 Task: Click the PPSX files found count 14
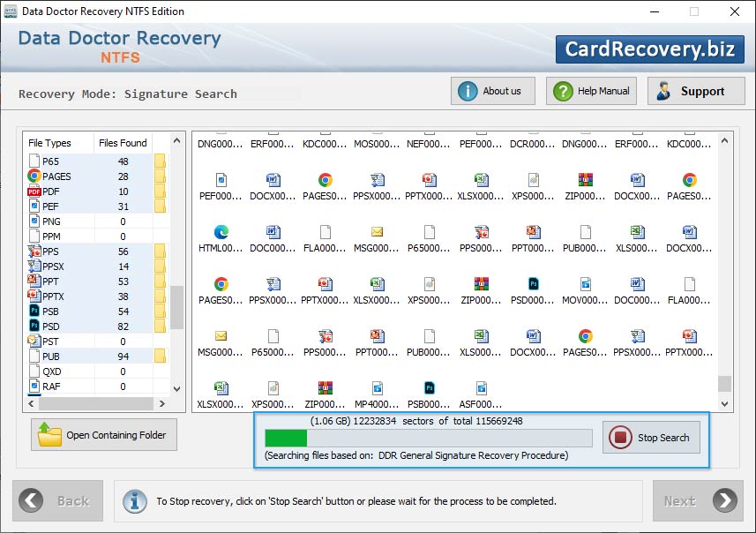tap(123, 266)
